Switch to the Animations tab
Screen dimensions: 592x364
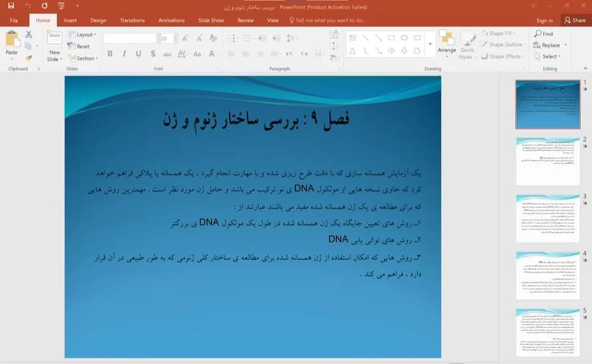point(172,20)
